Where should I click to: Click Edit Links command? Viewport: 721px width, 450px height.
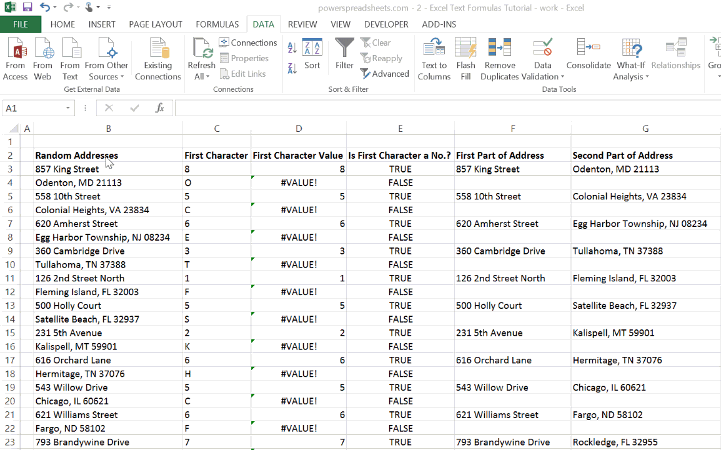tap(243, 74)
